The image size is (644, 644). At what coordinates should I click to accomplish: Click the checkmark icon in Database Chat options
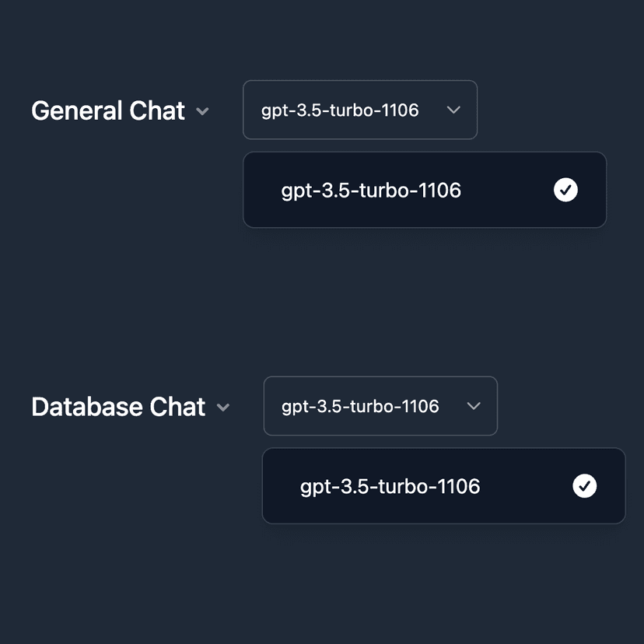[584, 486]
